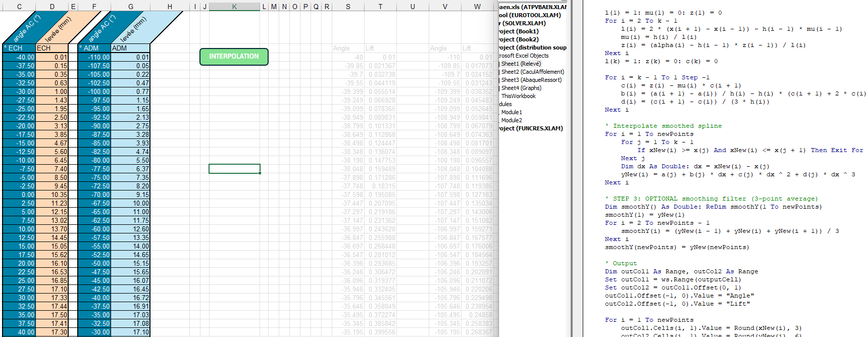Screen dimensions: 868x337
Task: Select column K header
Action: (x=234, y=7)
